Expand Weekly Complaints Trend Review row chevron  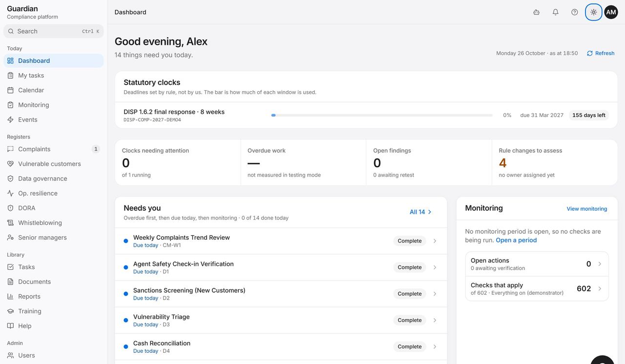pos(435,241)
